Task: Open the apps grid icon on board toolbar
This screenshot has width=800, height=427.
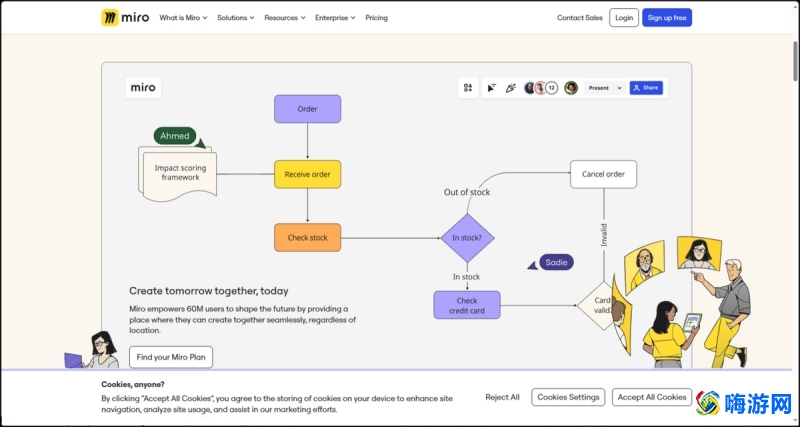Action: point(468,88)
